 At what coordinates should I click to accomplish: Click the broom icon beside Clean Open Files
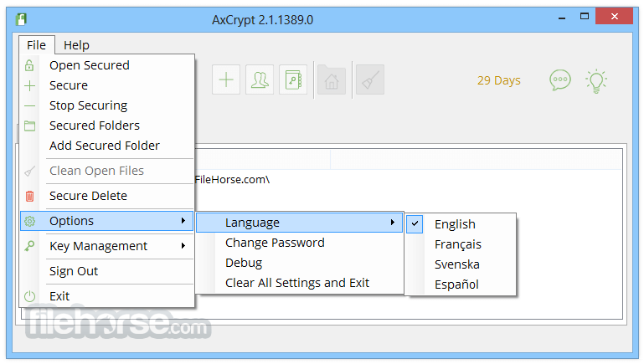point(29,171)
